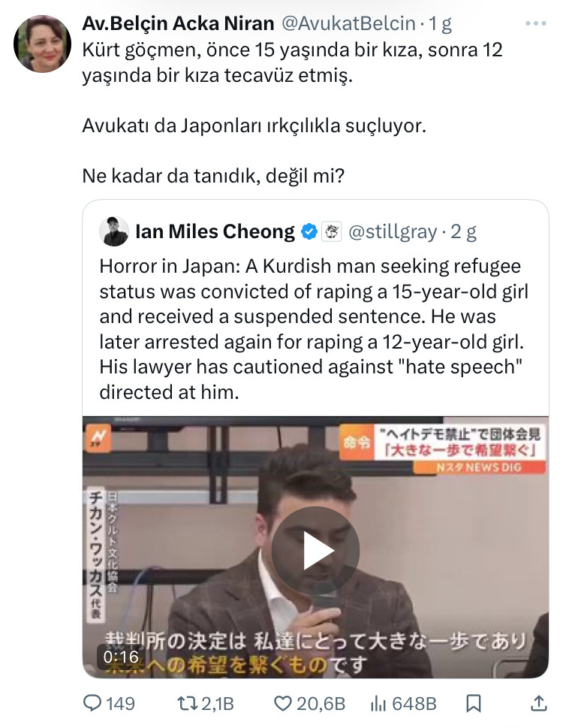
Task: Click the Ian Miles Cheong name
Action: 215,231
